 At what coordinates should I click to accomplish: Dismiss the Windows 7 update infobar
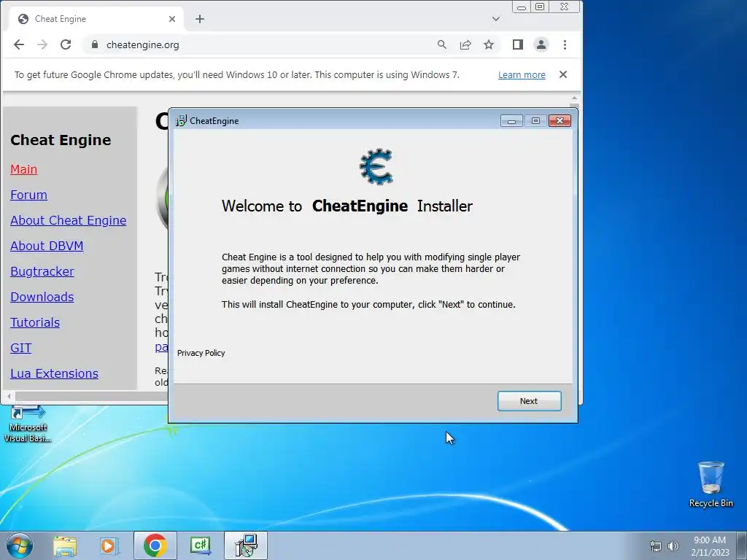(563, 74)
